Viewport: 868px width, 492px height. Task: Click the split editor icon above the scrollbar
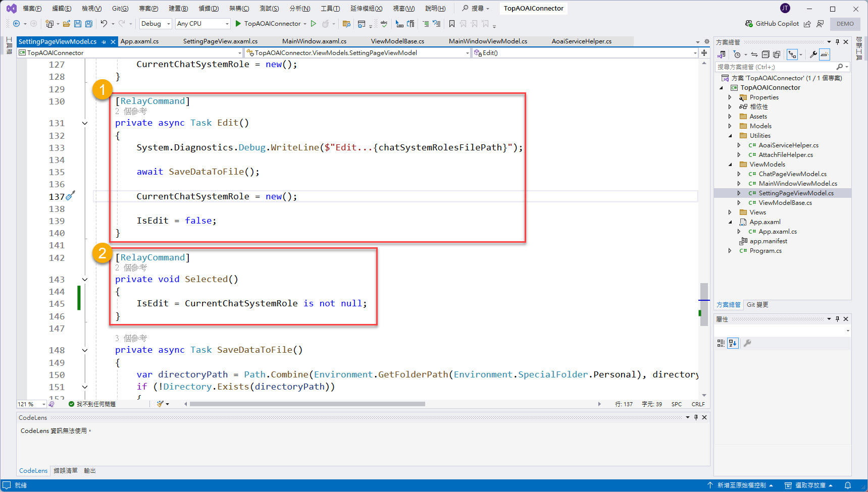704,52
